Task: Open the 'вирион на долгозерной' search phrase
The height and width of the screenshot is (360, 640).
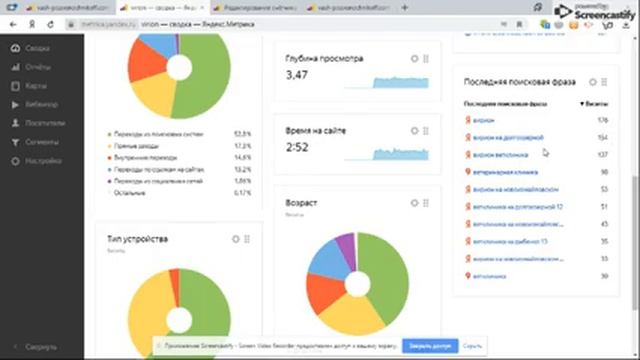Action: (508, 138)
